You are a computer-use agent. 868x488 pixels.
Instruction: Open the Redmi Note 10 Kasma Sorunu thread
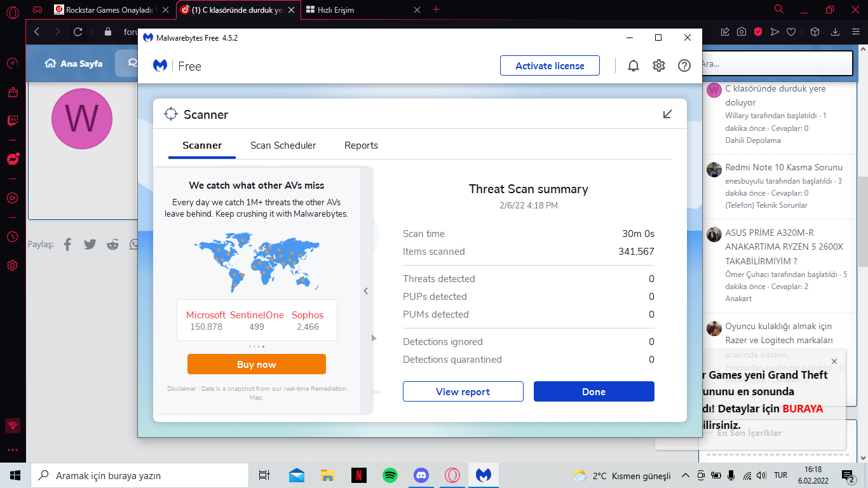(x=784, y=168)
